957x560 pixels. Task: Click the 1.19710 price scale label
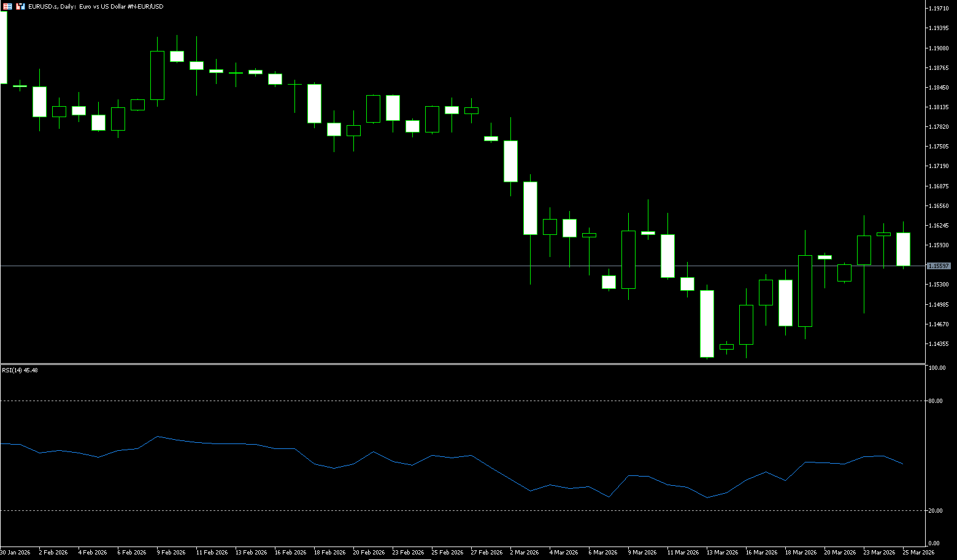coord(939,9)
